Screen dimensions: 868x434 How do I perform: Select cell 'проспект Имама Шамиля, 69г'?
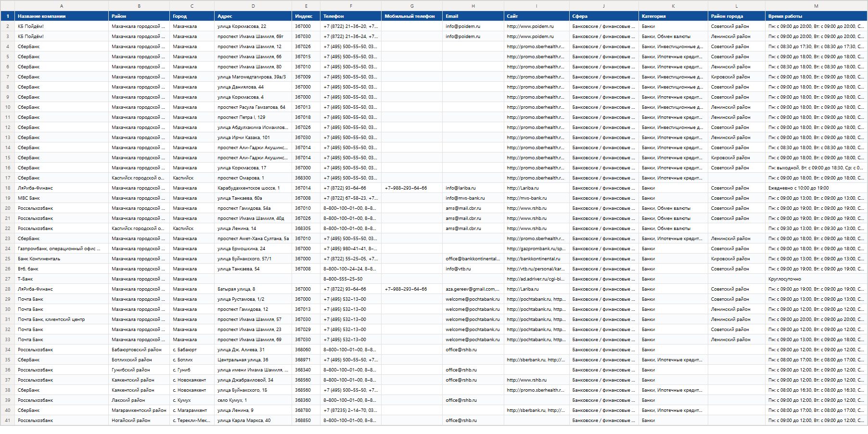point(253,37)
